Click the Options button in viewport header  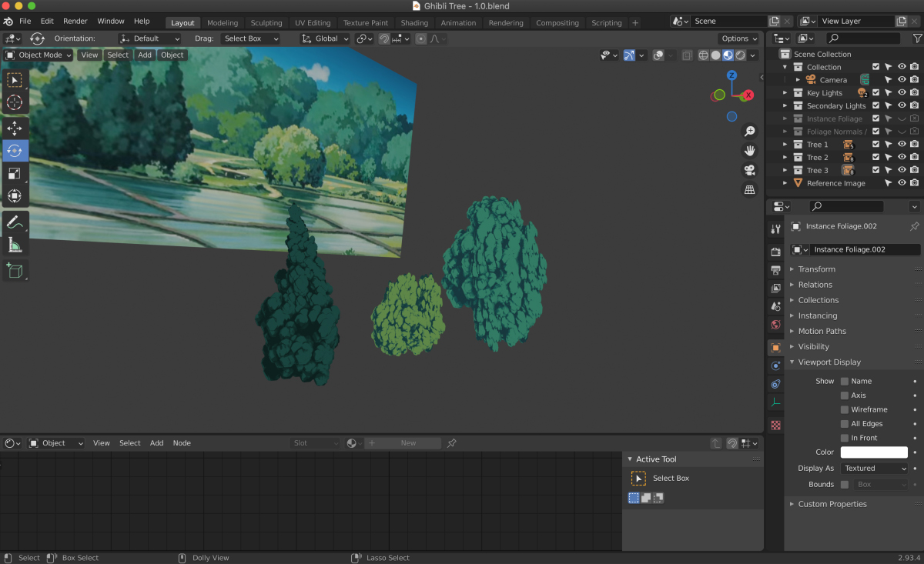click(x=739, y=38)
